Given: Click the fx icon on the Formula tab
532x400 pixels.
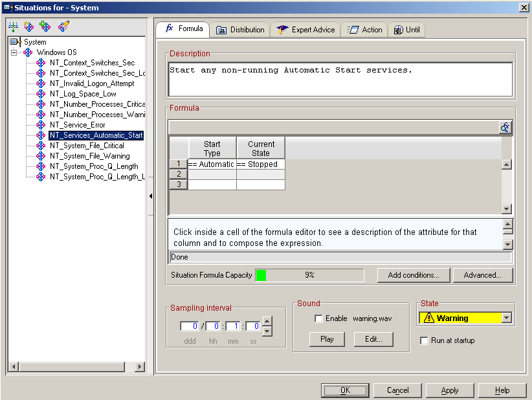Looking at the screenshot, I should (170, 28).
